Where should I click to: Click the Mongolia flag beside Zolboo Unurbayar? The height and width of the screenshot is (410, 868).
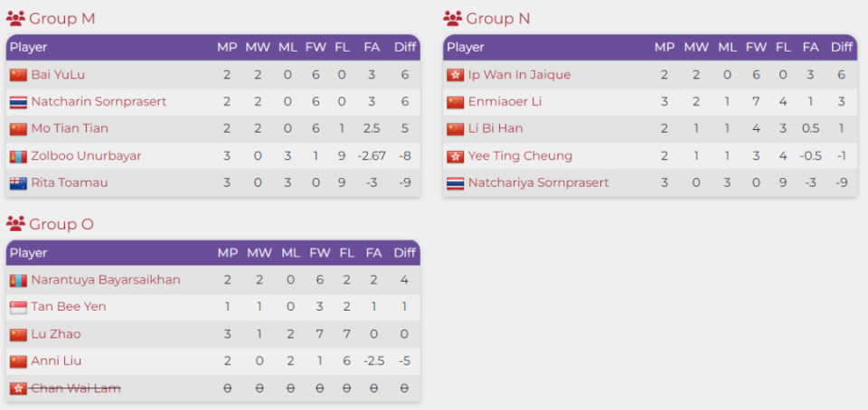18,156
